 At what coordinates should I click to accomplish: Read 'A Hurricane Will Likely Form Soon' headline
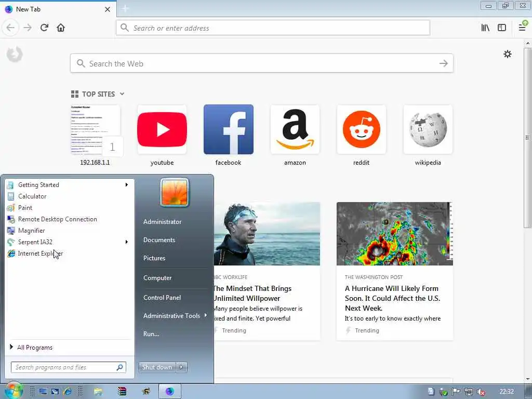[x=392, y=298]
